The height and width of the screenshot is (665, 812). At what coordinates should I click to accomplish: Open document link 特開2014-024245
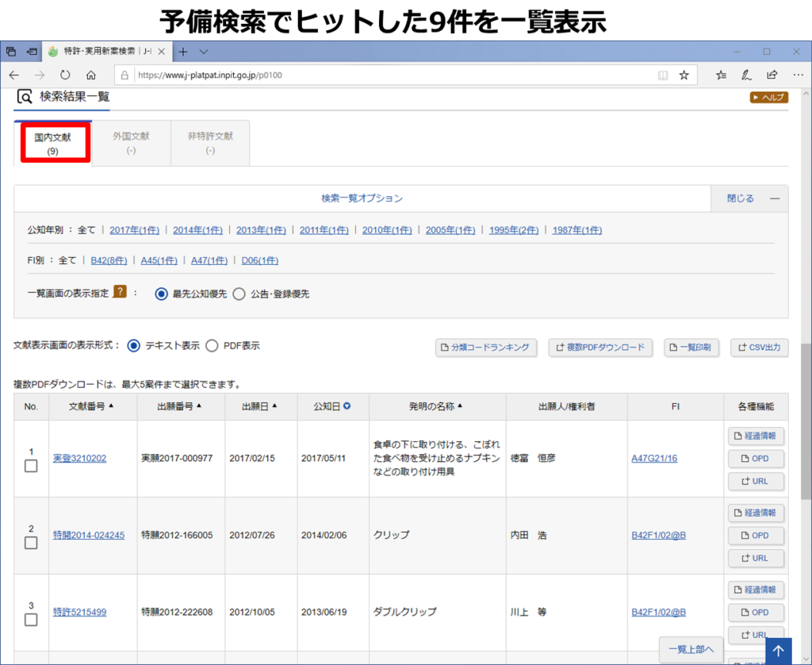pyautogui.click(x=89, y=536)
